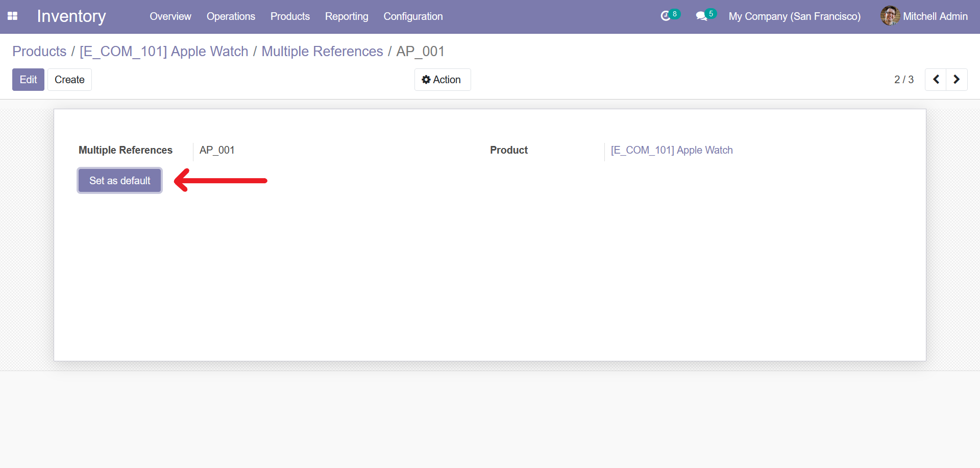This screenshot has height=468, width=980.
Task: Go to next record arrow
Action: (x=957, y=80)
